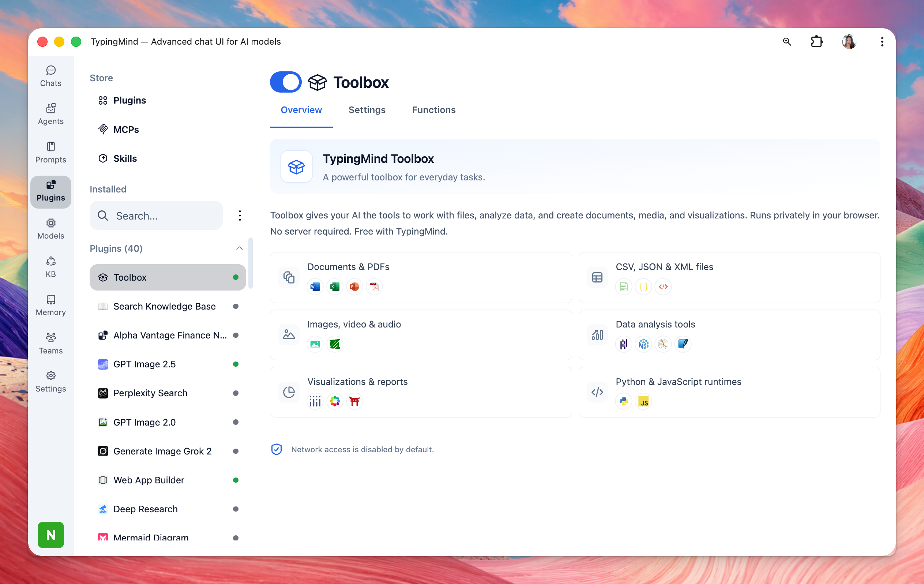The height and width of the screenshot is (584, 924).
Task: Disable the Toolbox plugin toggle
Action: (x=286, y=82)
